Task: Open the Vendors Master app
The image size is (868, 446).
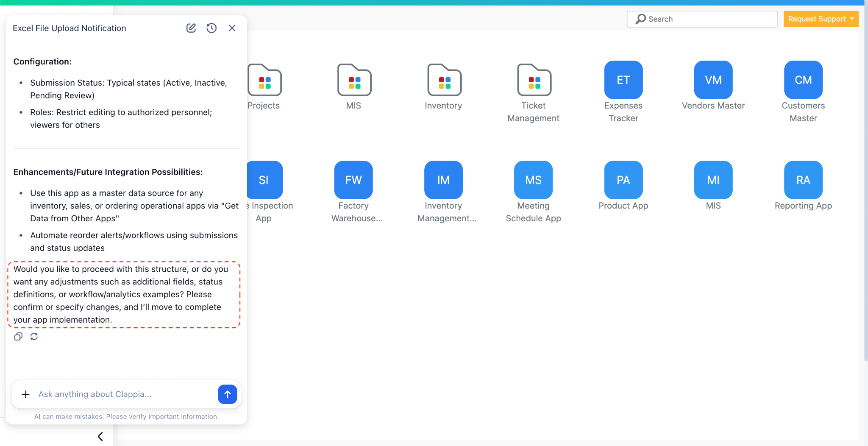Action: coord(712,80)
